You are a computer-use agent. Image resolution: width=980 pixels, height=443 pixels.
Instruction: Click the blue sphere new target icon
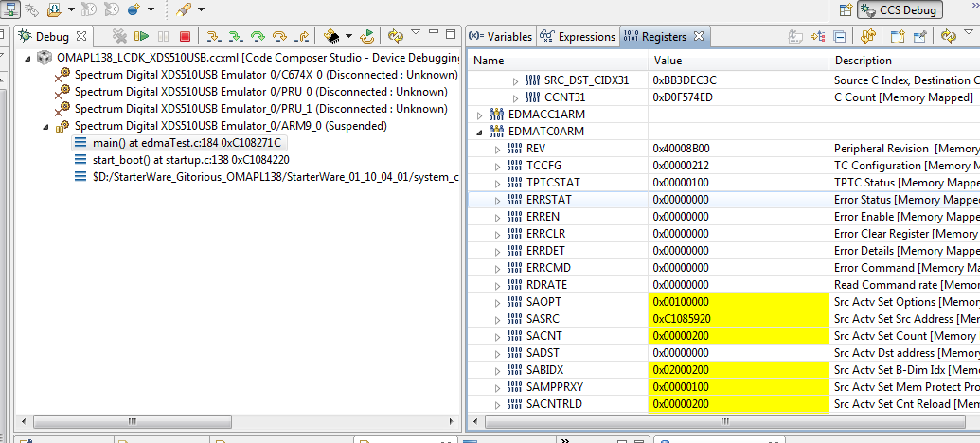click(x=134, y=9)
